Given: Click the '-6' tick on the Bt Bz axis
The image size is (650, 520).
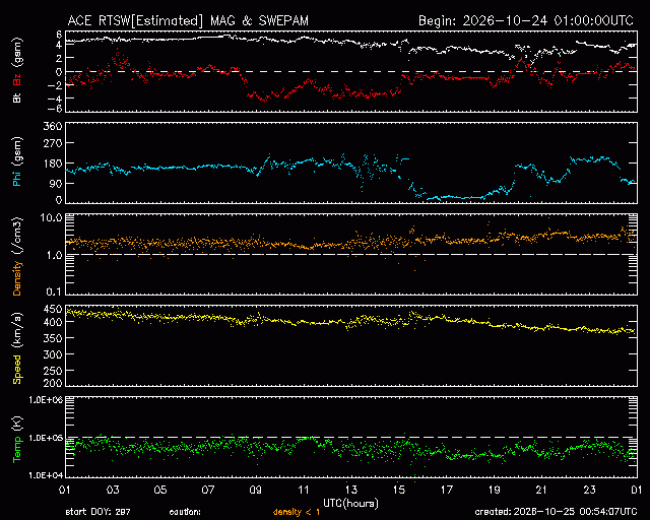Looking at the screenshot, I should point(56,109).
